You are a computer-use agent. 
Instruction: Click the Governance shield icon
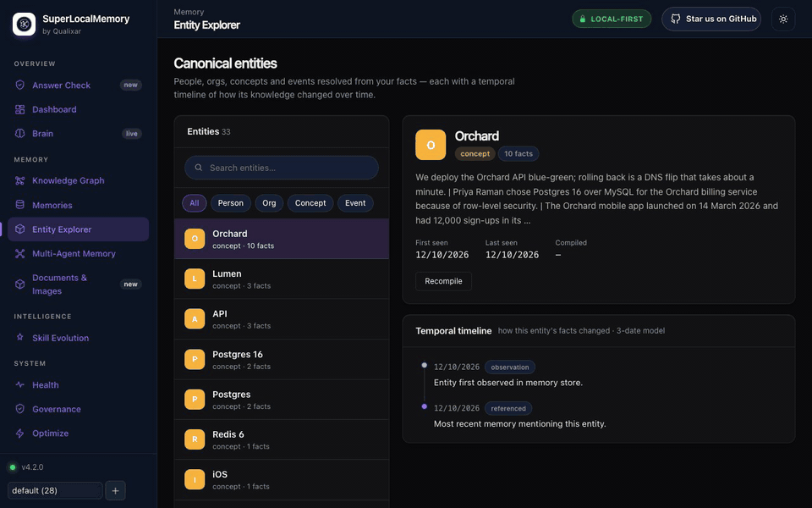click(x=19, y=409)
